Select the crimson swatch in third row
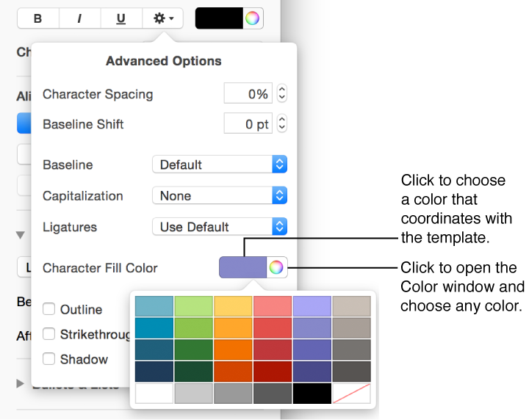The height and width of the screenshot is (420, 529). pos(273,350)
